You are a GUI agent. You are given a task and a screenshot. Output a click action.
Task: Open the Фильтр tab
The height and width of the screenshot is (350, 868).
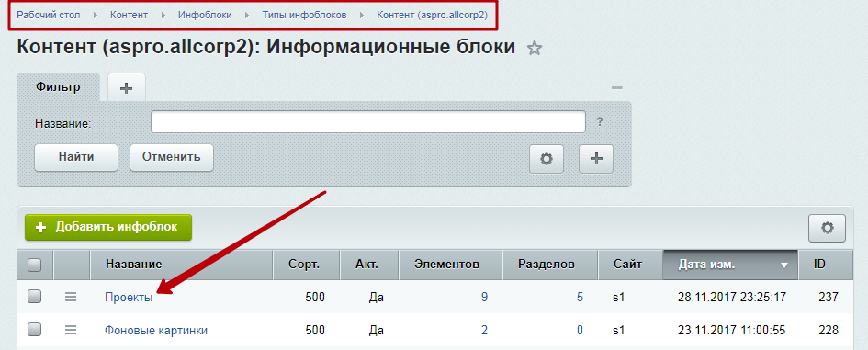pyautogui.click(x=58, y=87)
